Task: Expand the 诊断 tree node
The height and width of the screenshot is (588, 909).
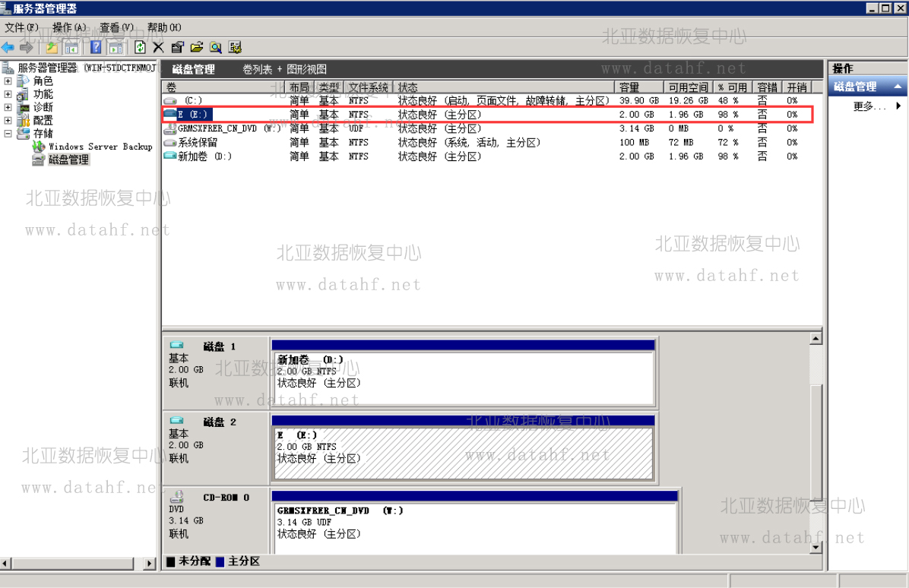Action: (8, 107)
